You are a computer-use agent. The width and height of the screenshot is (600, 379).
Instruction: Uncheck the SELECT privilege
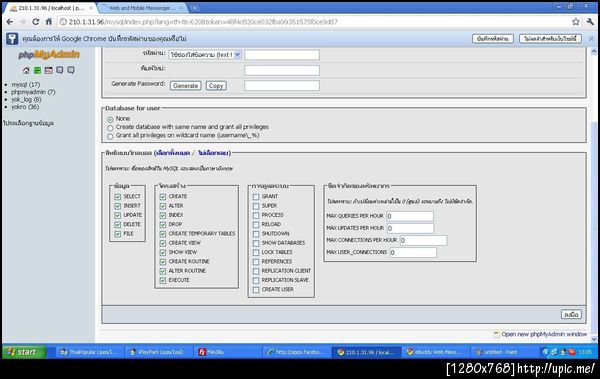(x=117, y=197)
